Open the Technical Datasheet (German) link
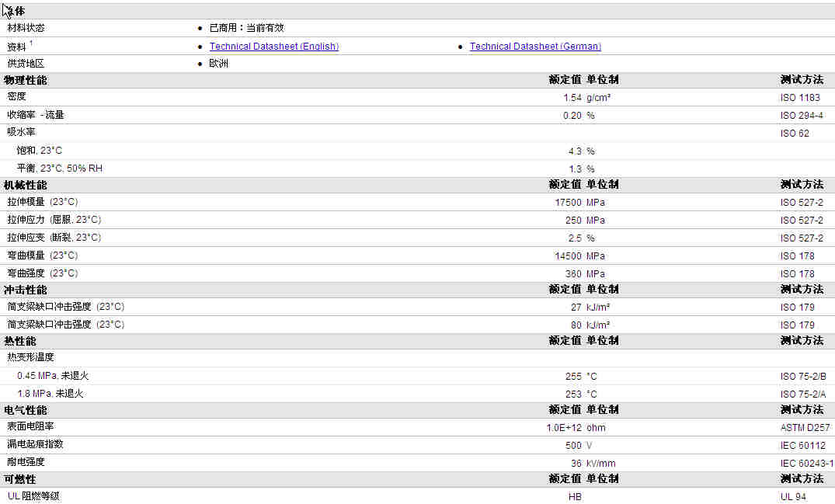This screenshot has height=504, width=835. tap(535, 47)
